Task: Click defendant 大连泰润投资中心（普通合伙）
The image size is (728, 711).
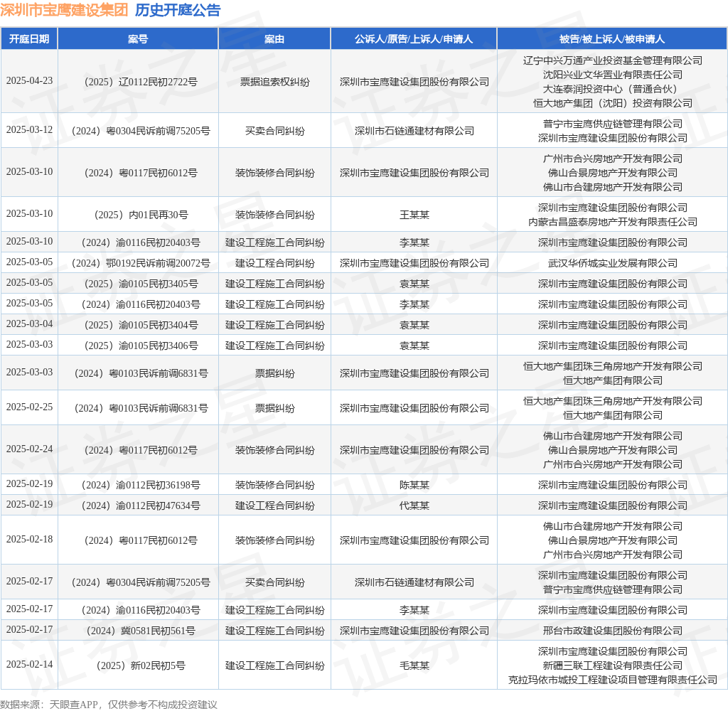Action: [612, 89]
